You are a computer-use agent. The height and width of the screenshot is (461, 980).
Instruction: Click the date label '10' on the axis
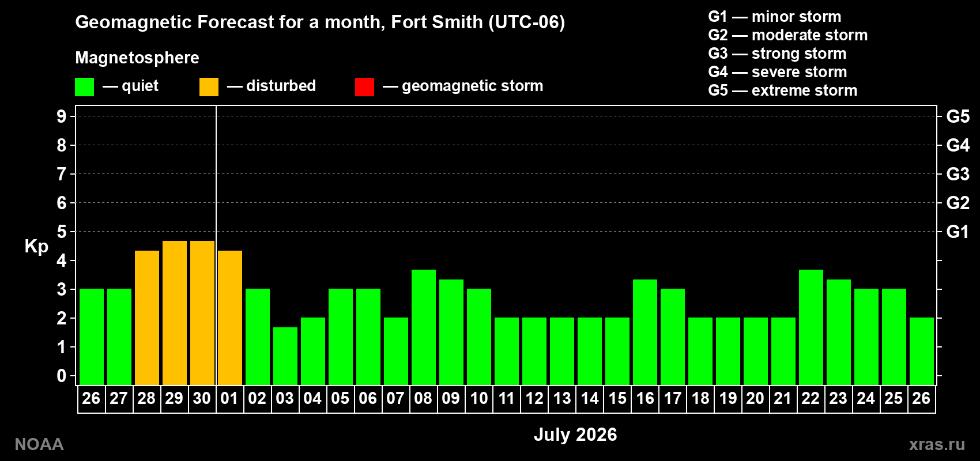tap(478, 399)
